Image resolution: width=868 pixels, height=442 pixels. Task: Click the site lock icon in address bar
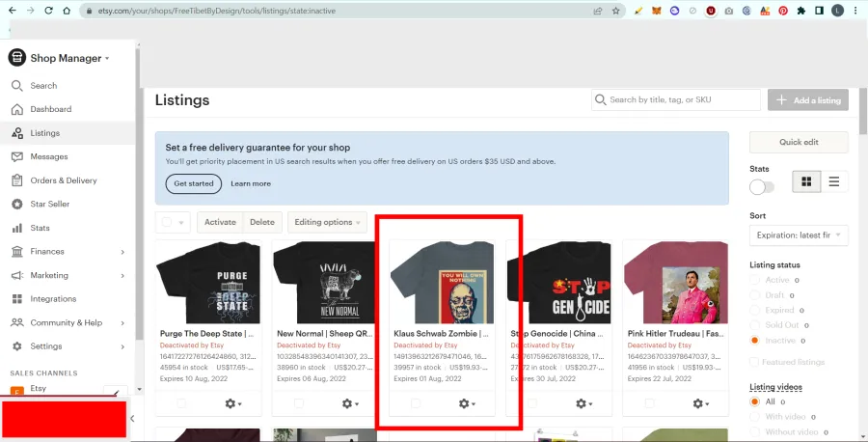coord(89,11)
